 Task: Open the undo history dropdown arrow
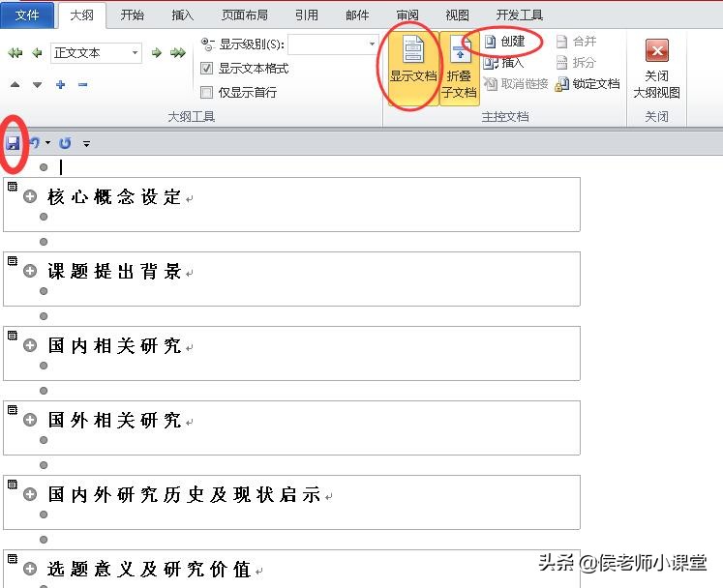48,143
